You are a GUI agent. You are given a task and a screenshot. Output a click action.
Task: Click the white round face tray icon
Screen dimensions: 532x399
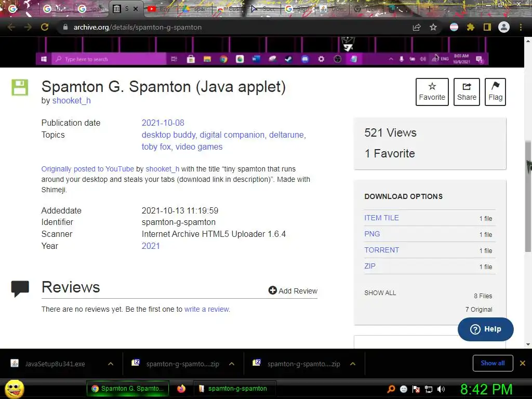coord(404,389)
